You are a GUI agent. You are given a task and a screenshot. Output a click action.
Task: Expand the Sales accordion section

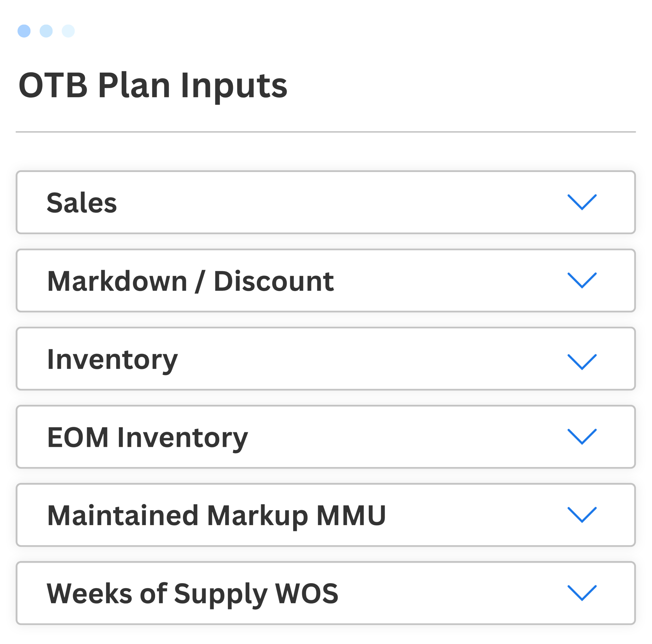click(326, 202)
